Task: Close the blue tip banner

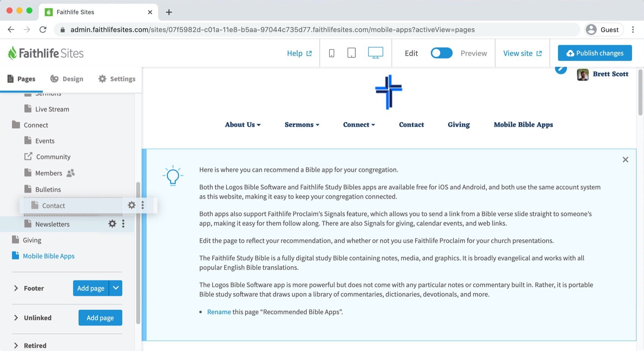Action: pos(625,160)
